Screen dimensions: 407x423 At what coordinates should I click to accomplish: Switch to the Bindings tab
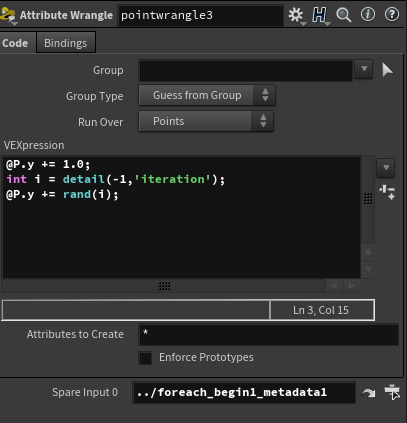click(x=66, y=43)
